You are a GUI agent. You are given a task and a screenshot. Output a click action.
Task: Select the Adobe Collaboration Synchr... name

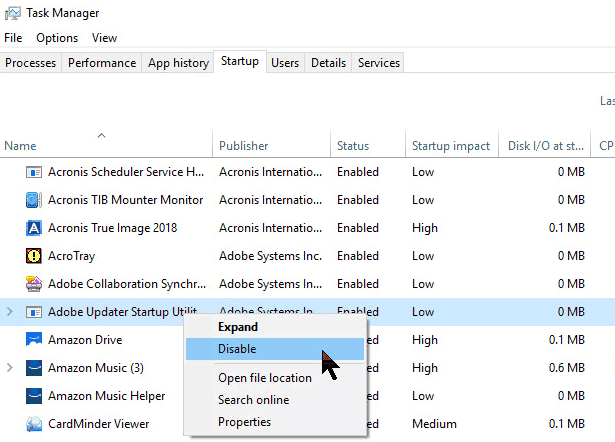127,284
